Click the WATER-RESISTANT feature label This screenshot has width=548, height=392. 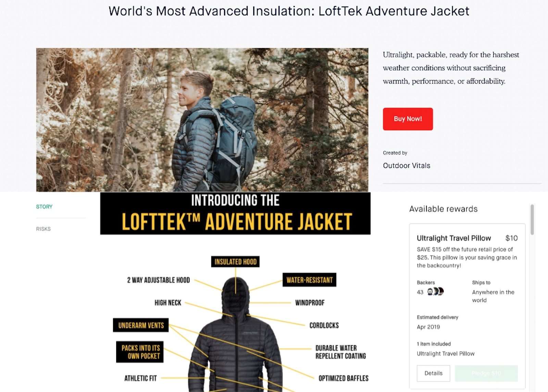point(309,280)
